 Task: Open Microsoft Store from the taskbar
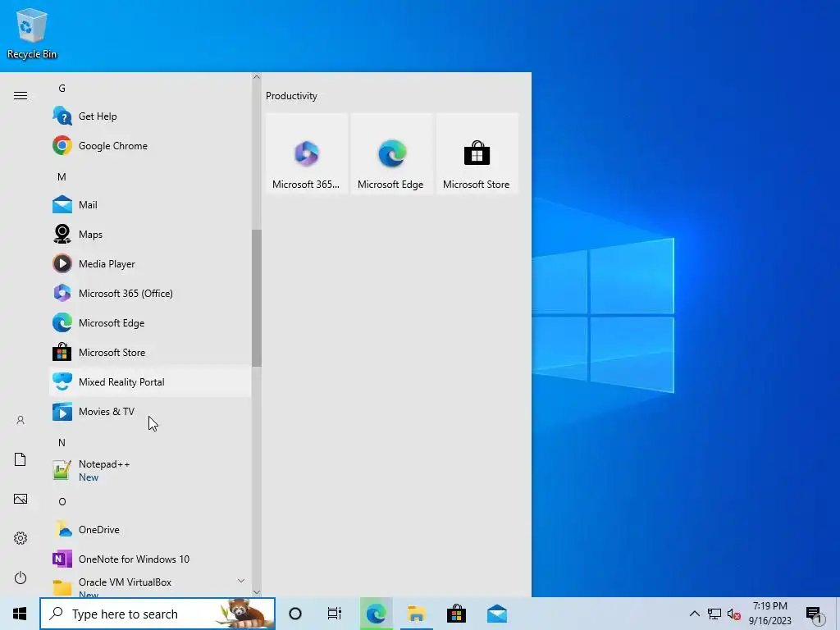coord(456,614)
